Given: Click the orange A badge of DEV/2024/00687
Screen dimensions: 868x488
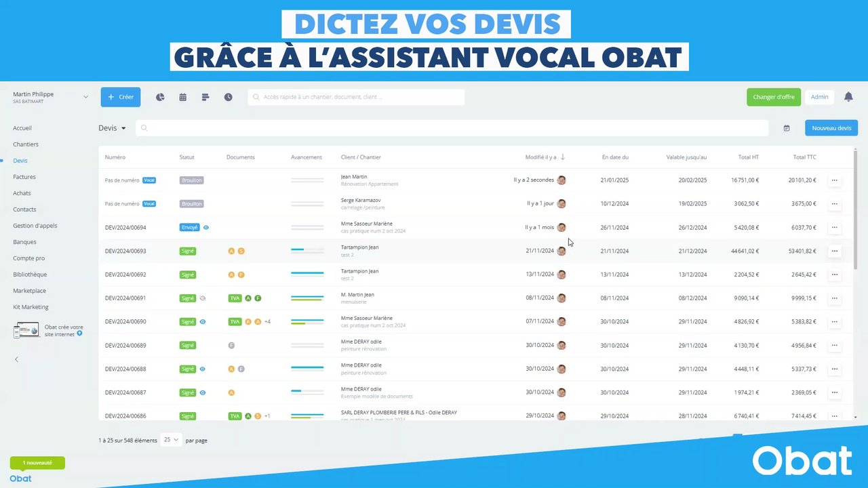Looking at the screenshot, I should click(231, 392).
